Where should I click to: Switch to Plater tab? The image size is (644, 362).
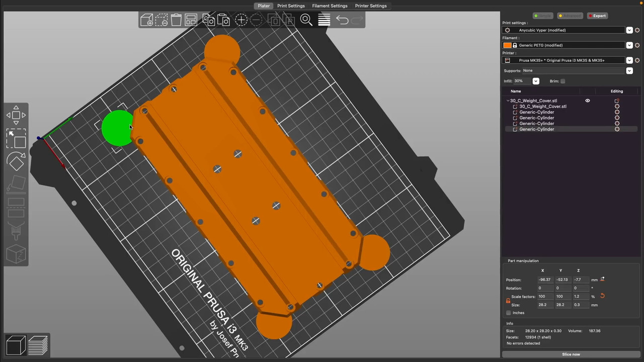click(x=264, y=6)
